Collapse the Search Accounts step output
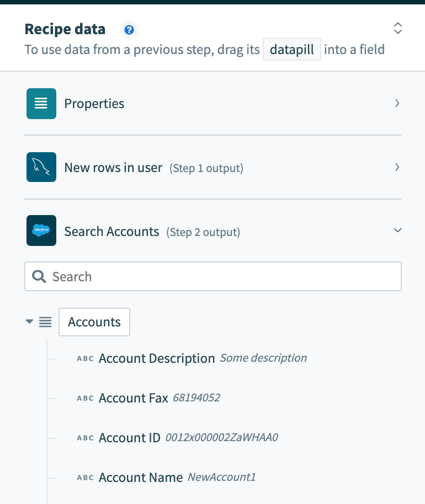The height and width of the screenshot is (504, 425). pos(397,230)
